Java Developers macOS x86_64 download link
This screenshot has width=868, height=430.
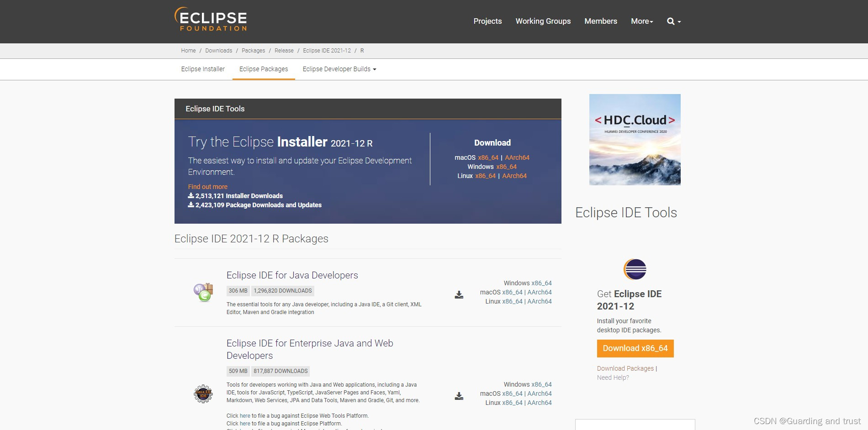click(512, 292)
